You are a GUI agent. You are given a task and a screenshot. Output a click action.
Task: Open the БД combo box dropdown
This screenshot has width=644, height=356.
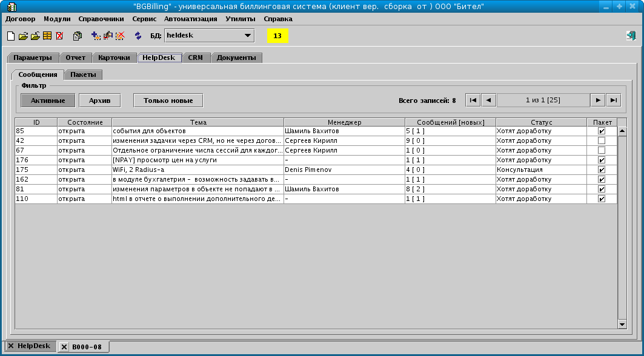[249, 36]
